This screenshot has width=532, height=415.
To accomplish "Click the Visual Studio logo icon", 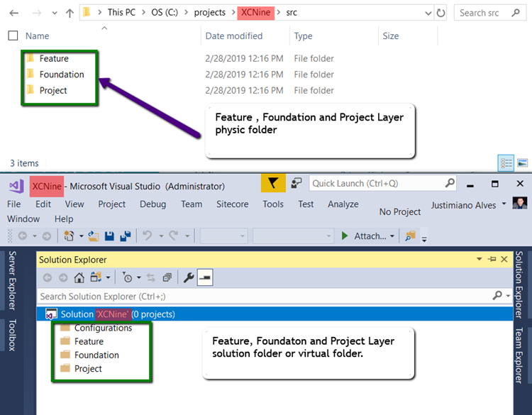I will 16,186.
